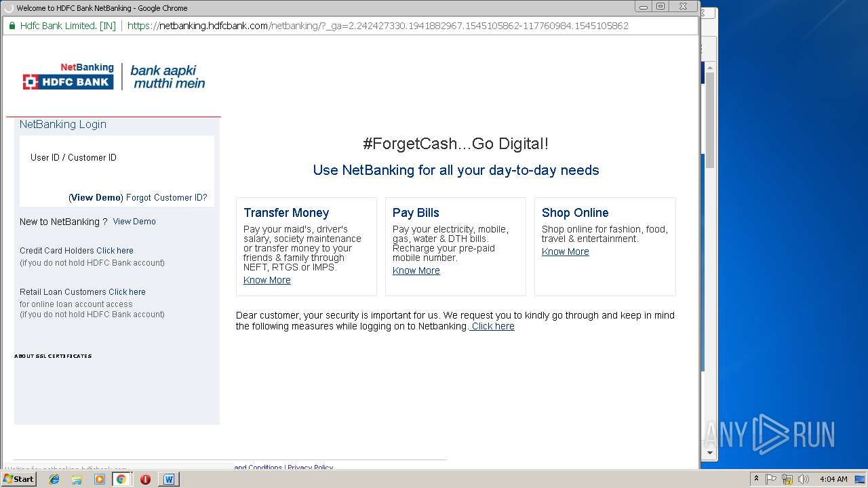Image resolution: width=868 pixels, height=488 pixels.
Task: Click the scroll down arrow in background window
Action: coord(710,453)
